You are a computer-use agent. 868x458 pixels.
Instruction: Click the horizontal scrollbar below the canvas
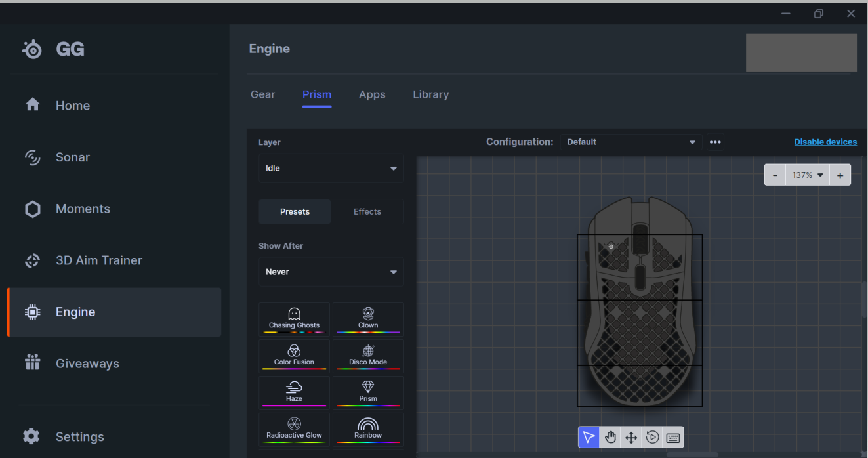tap(693, 455)
